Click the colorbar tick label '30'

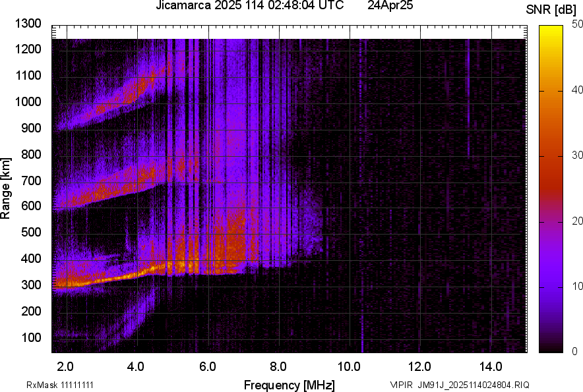click(x=578, y=155)
